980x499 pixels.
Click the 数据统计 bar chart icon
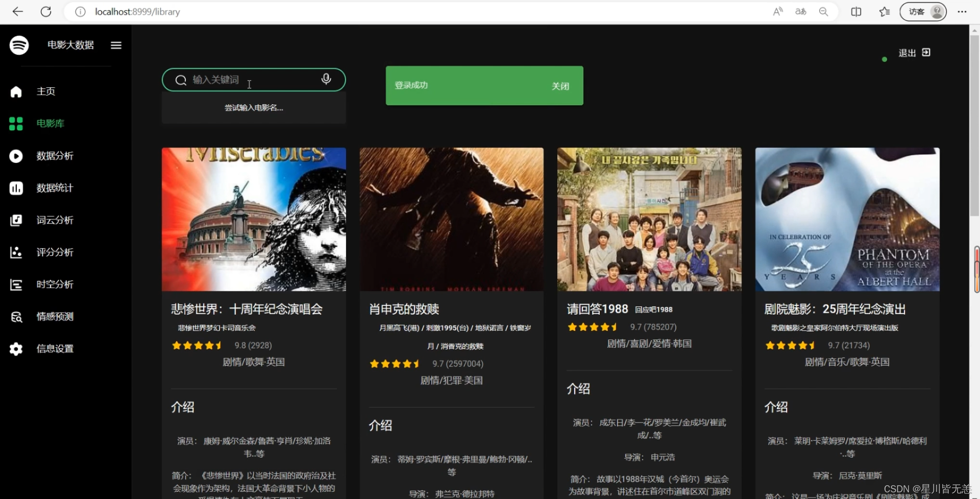(16, 188)
